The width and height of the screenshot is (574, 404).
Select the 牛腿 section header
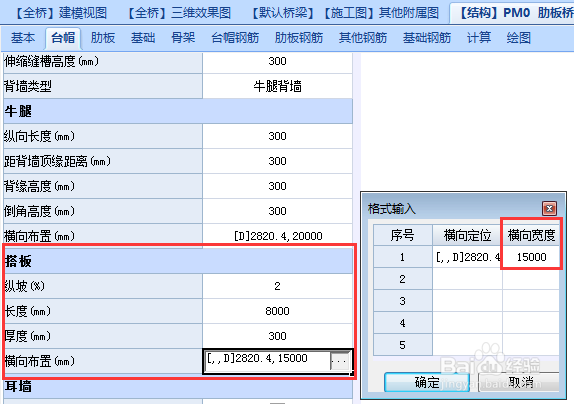178,111
